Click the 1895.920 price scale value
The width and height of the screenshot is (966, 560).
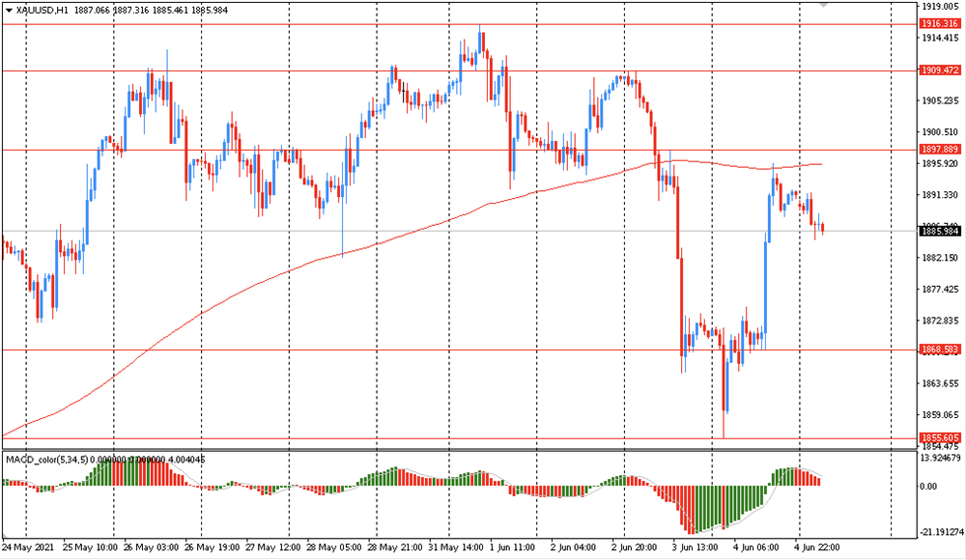click(940, 164)
